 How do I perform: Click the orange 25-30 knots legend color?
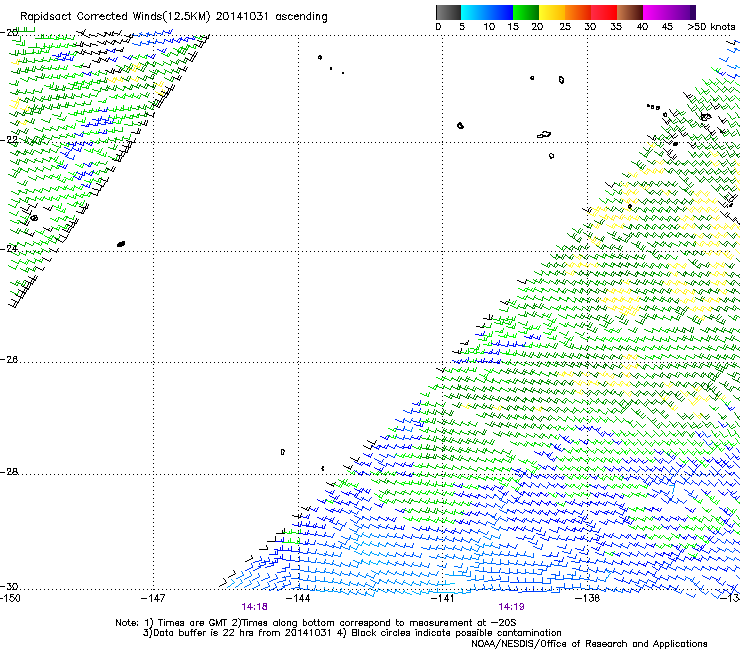578,12
